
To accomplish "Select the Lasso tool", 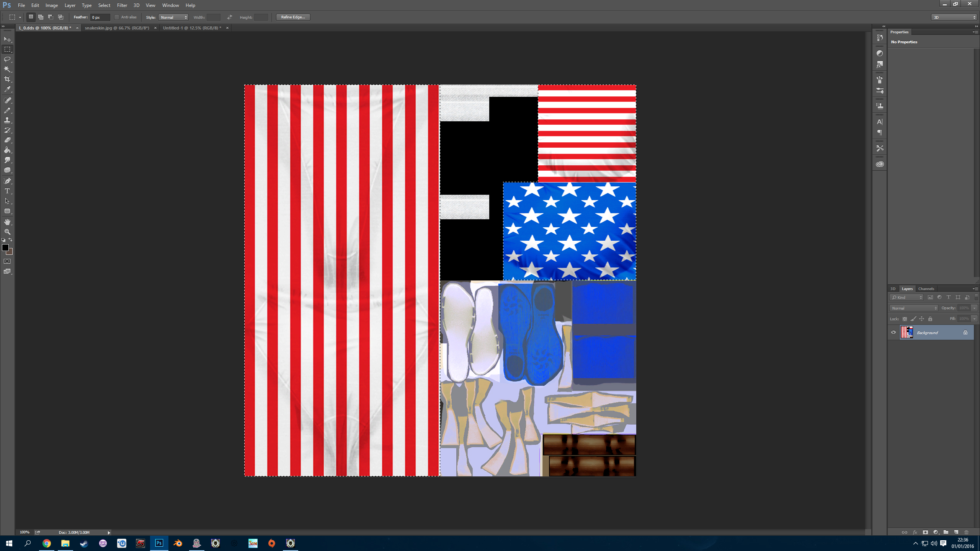I will click(7, 59).
